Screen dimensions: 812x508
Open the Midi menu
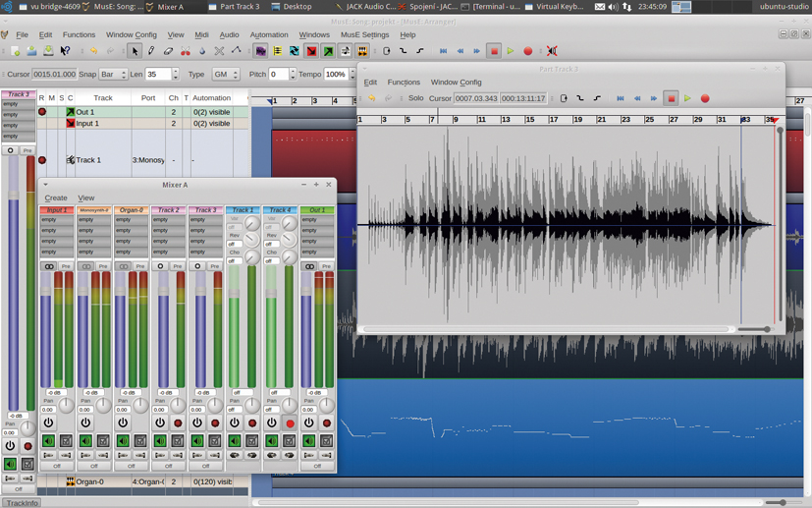click(x=201, y=34)
